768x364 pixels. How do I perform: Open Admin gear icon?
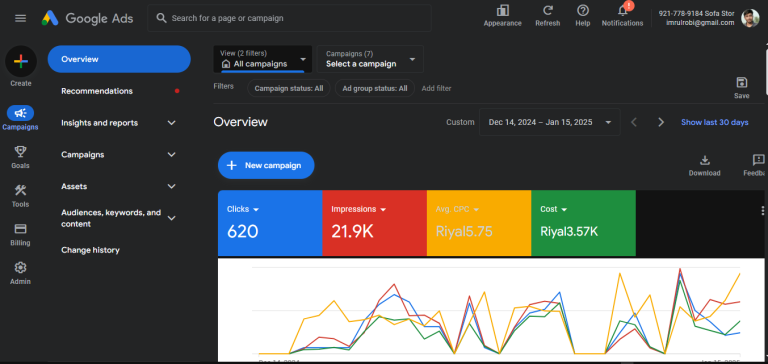[x=20, y=273]
